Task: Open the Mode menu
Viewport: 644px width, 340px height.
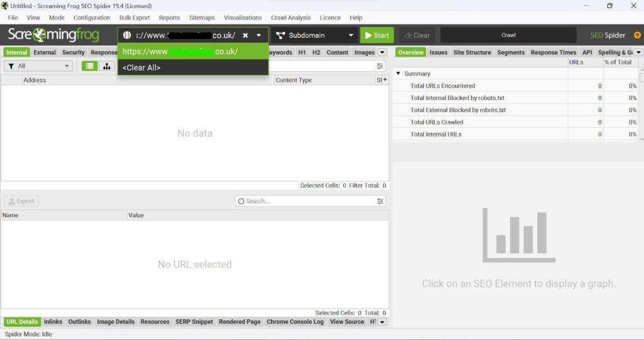Action: 57,18
